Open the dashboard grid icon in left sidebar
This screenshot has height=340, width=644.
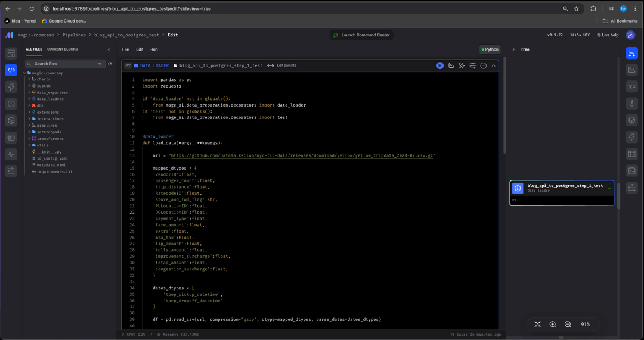pos(11,54)
